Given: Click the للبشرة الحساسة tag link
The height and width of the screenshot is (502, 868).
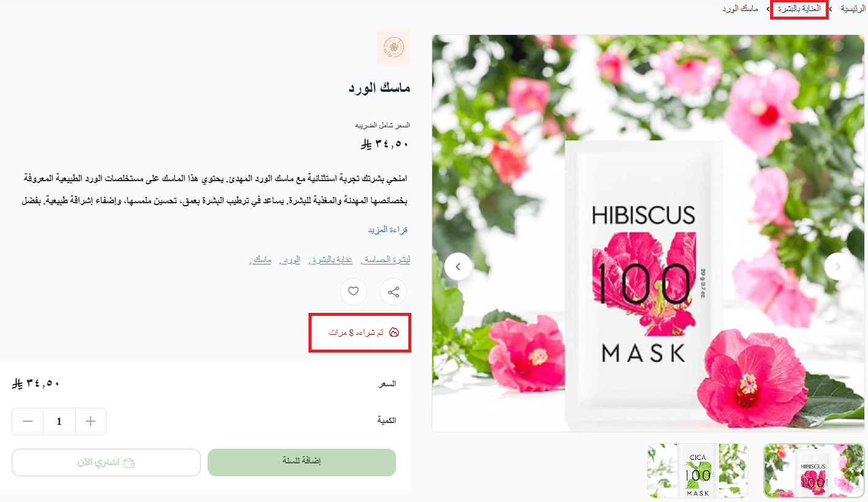Looking at the screenshot, I should [x=386, y=260].
